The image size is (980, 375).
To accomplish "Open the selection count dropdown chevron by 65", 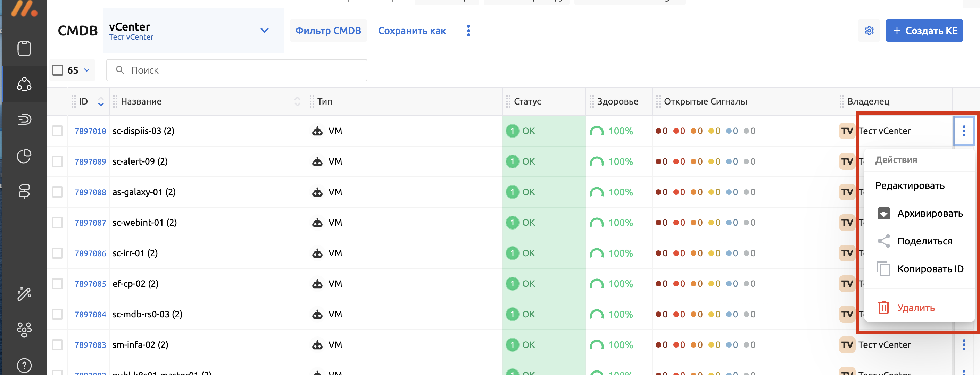I will click(x=87, y=70).
